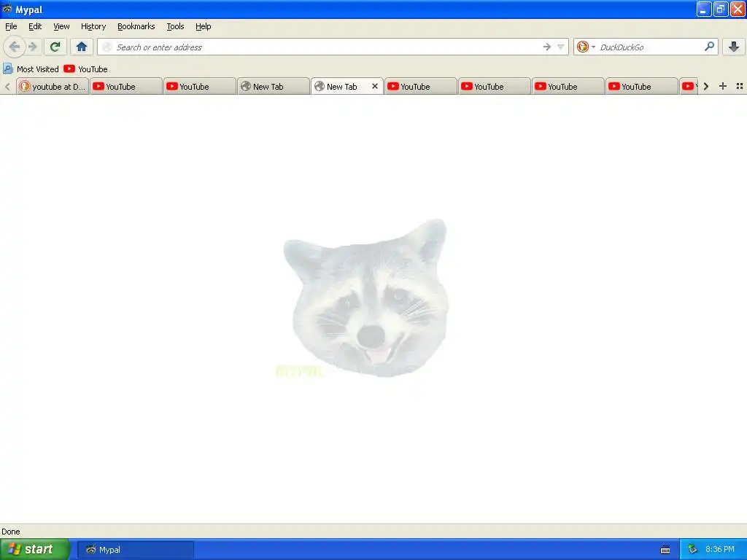Click the Go arrow in the address bar
This screenshot has height=560, width=747.
(547, 47)
